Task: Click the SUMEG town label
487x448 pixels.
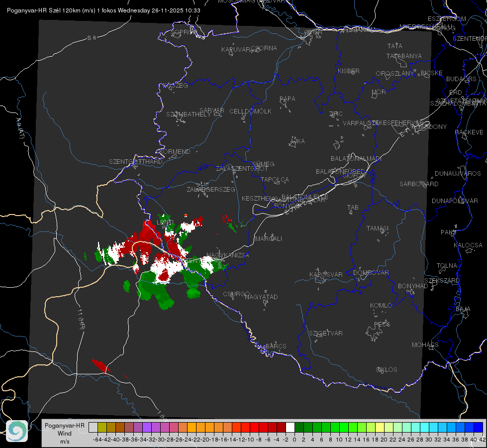Action: click(x=263, y=164)
